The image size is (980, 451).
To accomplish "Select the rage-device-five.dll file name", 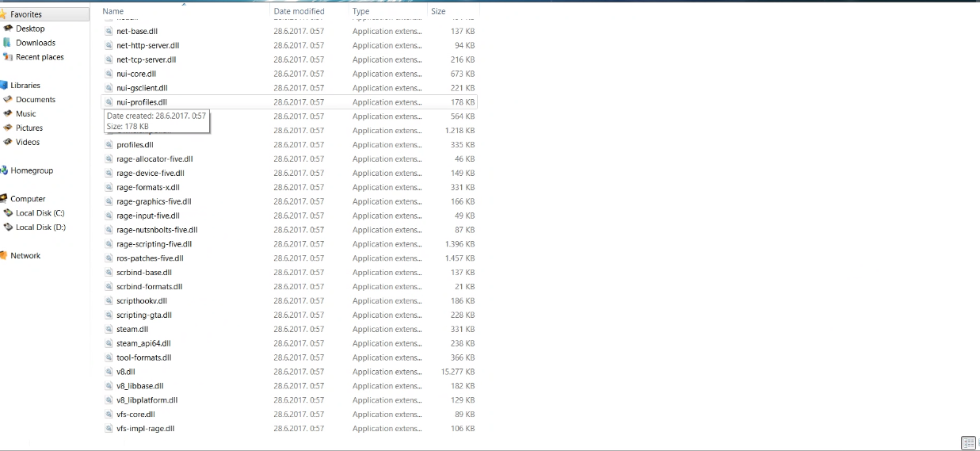I will 151,173.
